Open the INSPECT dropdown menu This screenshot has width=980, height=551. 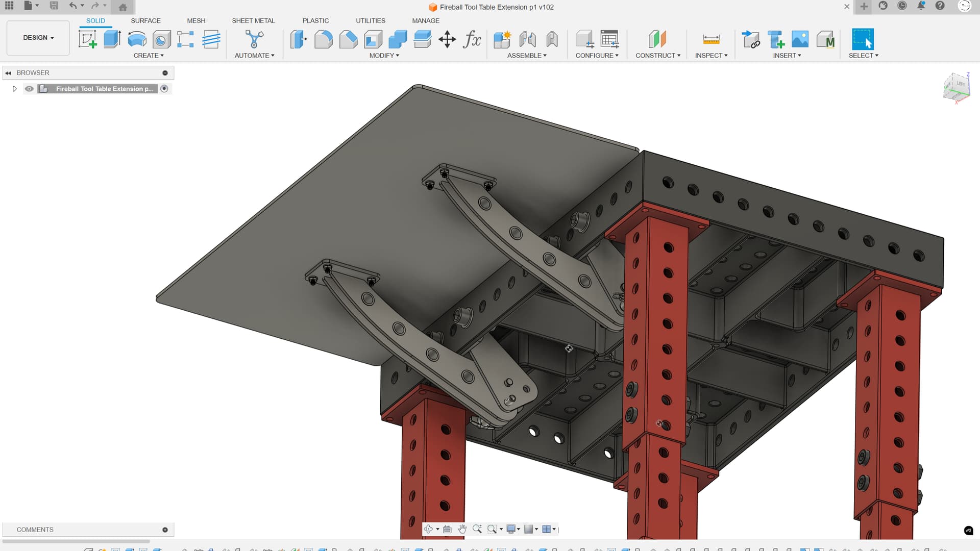pos(711,56)
